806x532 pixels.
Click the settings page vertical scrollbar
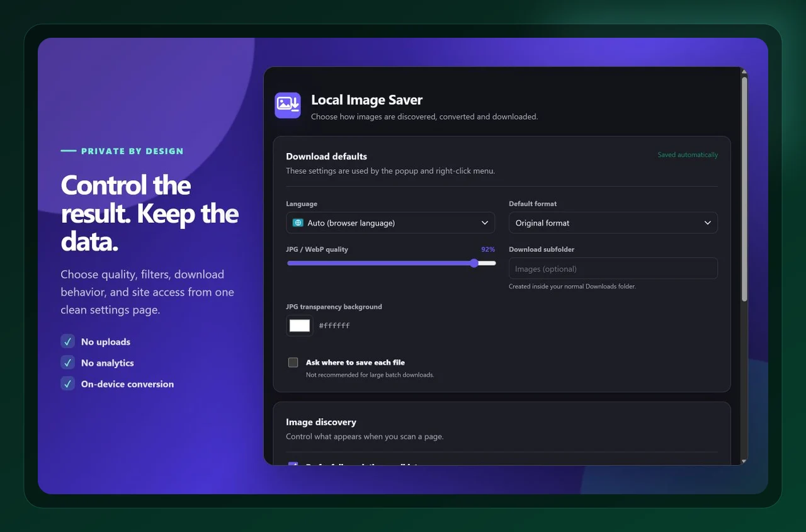click(x=744, y=189)
